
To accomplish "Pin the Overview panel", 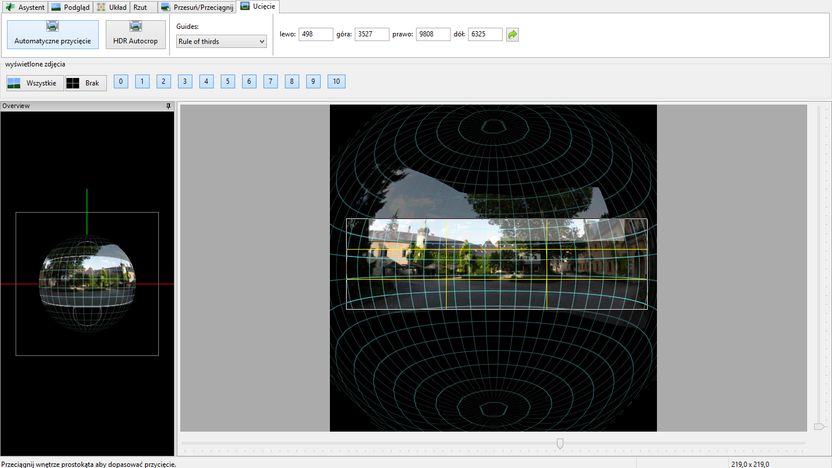I will (168, 106).
